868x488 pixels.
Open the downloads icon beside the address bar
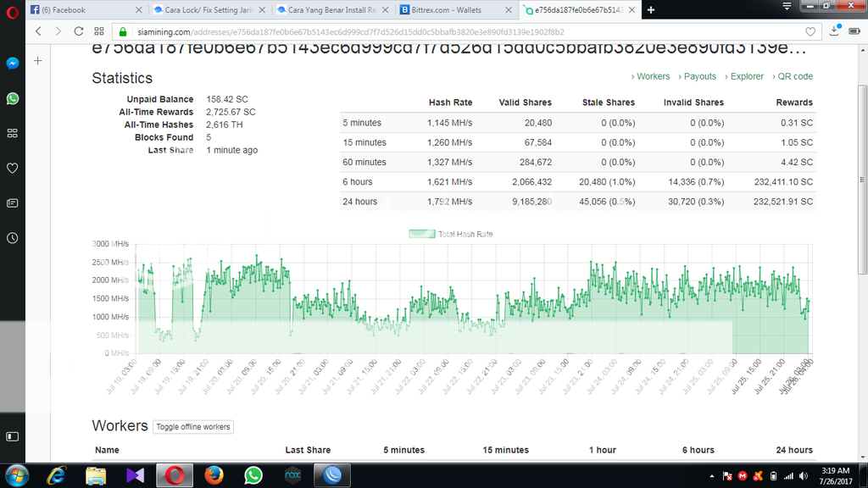835,31
